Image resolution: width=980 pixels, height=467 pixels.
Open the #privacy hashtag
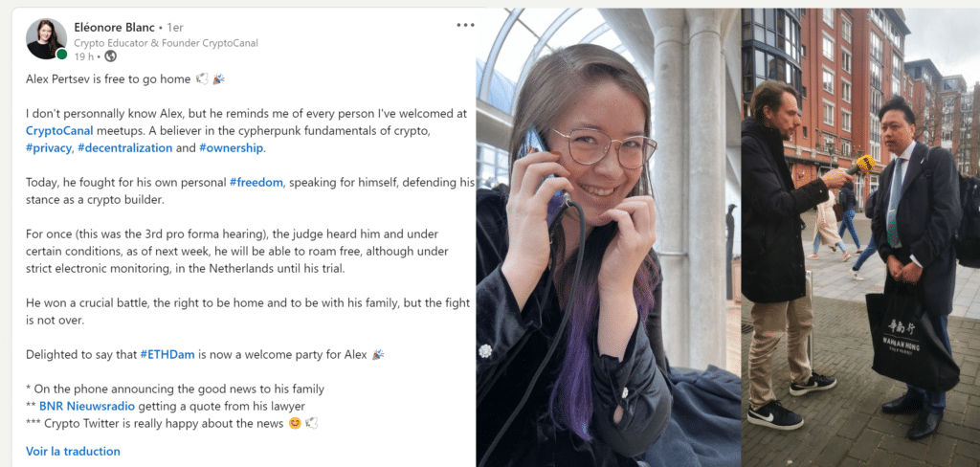click(48, 148)
